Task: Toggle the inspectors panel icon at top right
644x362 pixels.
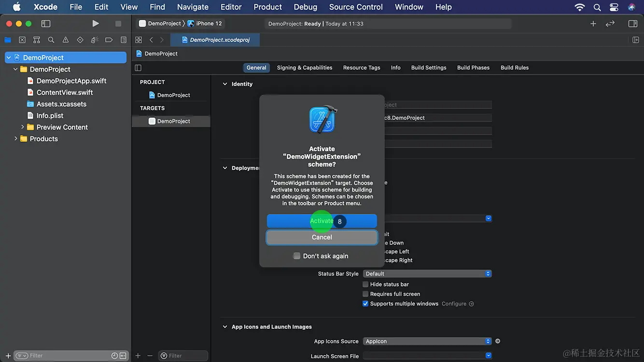Action: [633, 24]
